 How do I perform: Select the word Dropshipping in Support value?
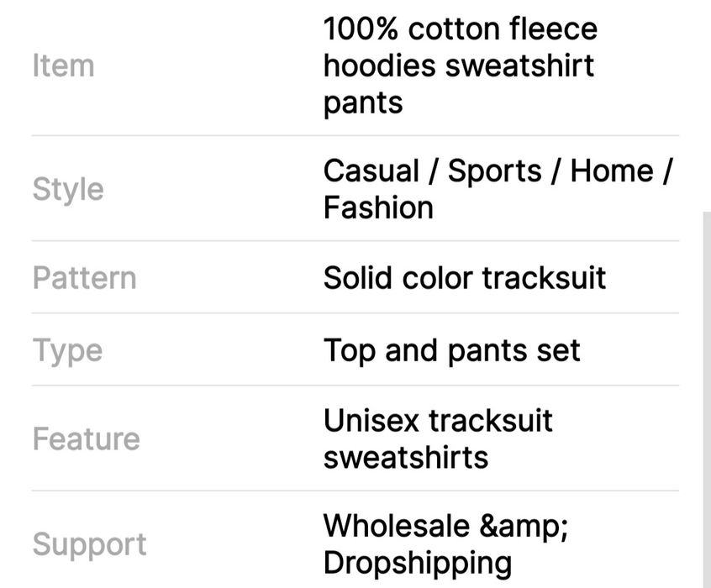point(417,562)
